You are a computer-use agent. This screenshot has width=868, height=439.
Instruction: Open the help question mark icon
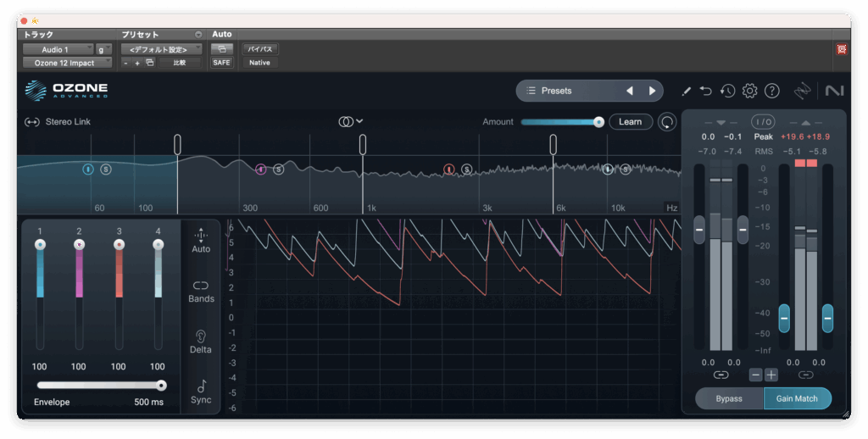pyautogui.click(x=771, y=91)
